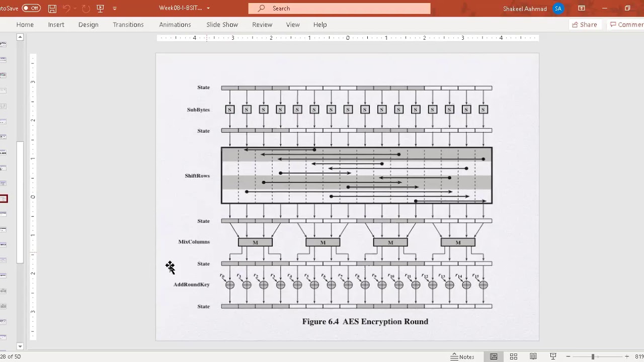Zoom out with the minus button
The image size is (644, 362).
568,356
